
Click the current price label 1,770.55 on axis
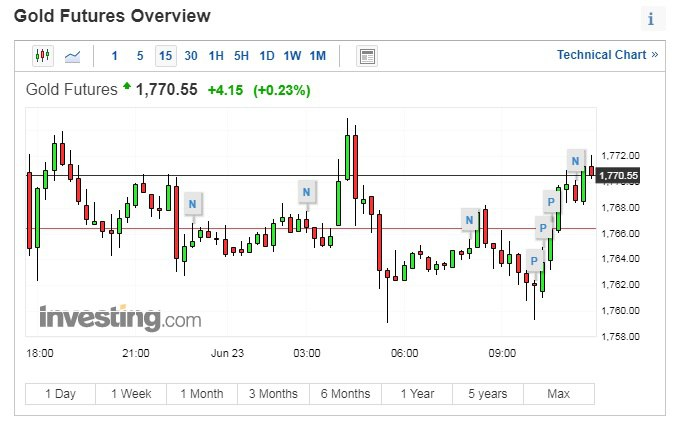click(618, 176)
